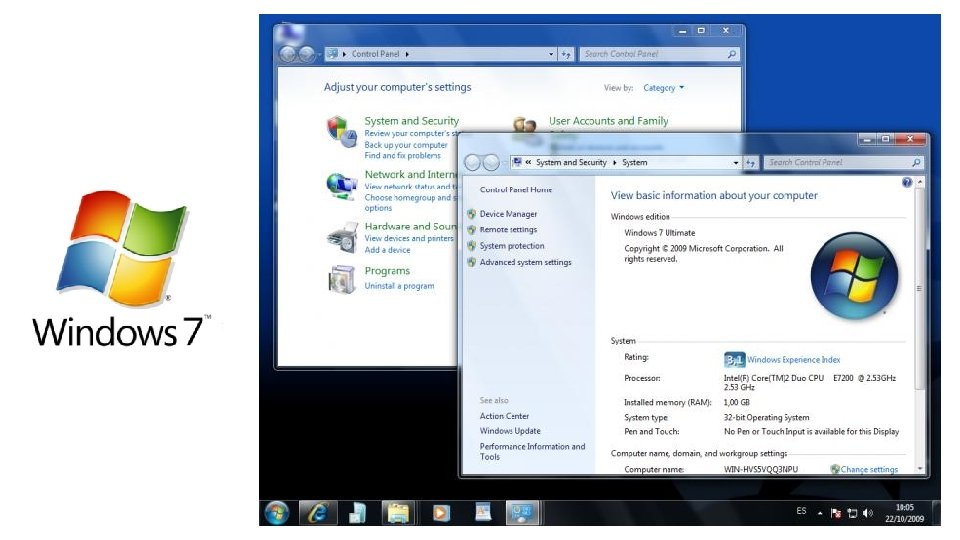Screen dimensions: 960x540
Task: Click the System window vertical scrollbar thumb
Action: click(x=919, y=288)
